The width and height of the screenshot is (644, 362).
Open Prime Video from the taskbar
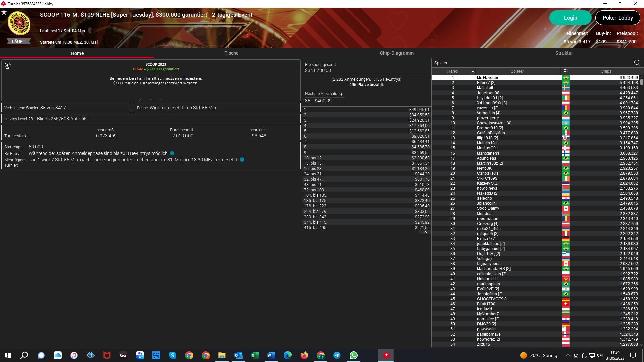(x=156, y=355)
